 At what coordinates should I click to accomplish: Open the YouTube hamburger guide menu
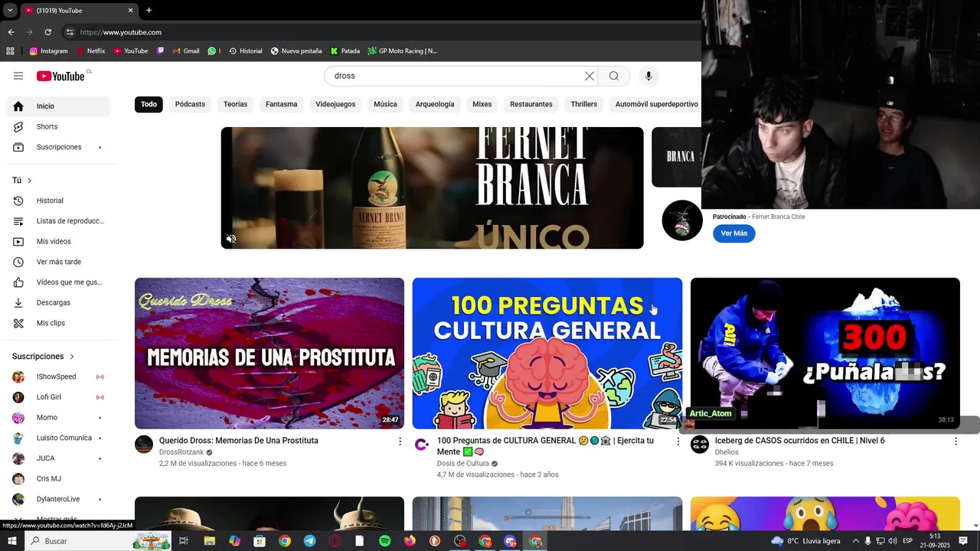click(18, 76)
